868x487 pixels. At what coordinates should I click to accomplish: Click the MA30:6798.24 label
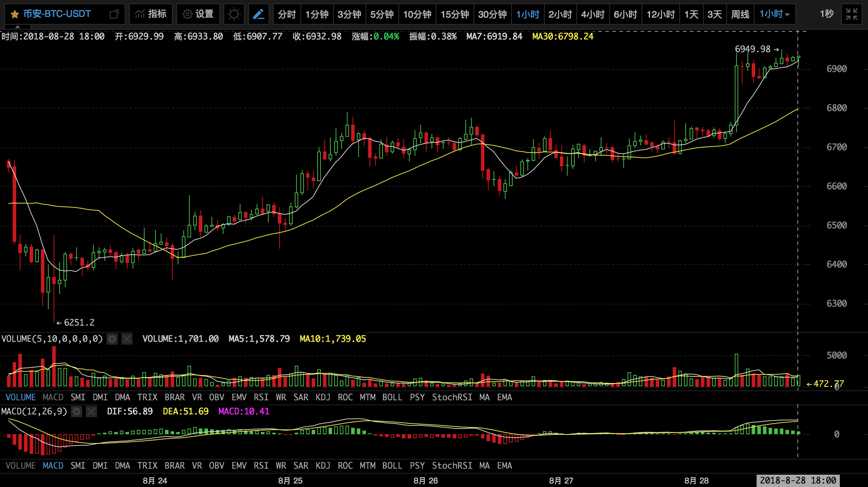pos(563,37)
